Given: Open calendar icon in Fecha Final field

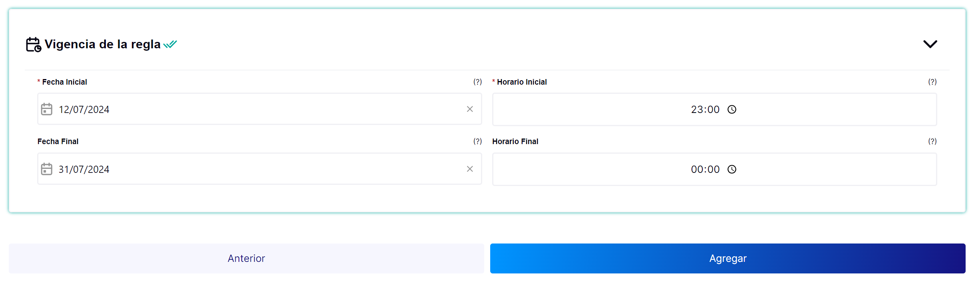Looking at the screenshot, I should pos(47,169).
